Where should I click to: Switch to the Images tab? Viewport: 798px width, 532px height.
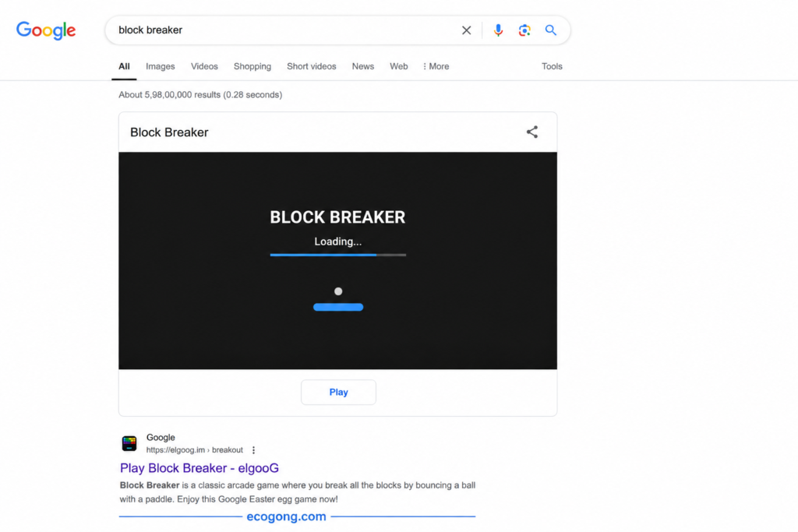pos(161,67)
